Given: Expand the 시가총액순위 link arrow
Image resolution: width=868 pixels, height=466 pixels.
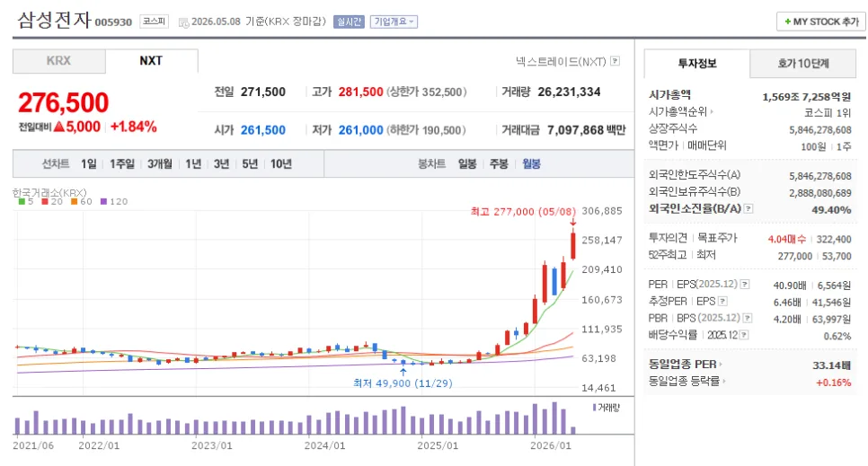Looking at the screenshot, I should coord(712,112).
